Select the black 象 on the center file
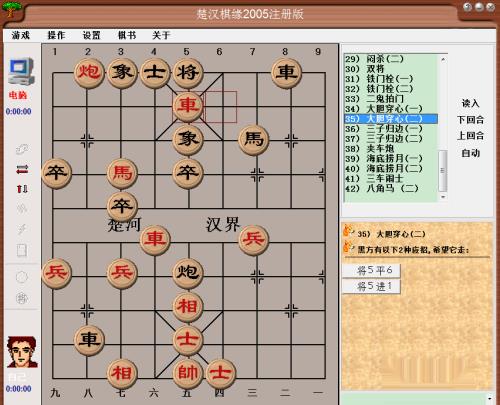This screenshot has height=405, width=500. pyautogui.click(x=188, y=140)
